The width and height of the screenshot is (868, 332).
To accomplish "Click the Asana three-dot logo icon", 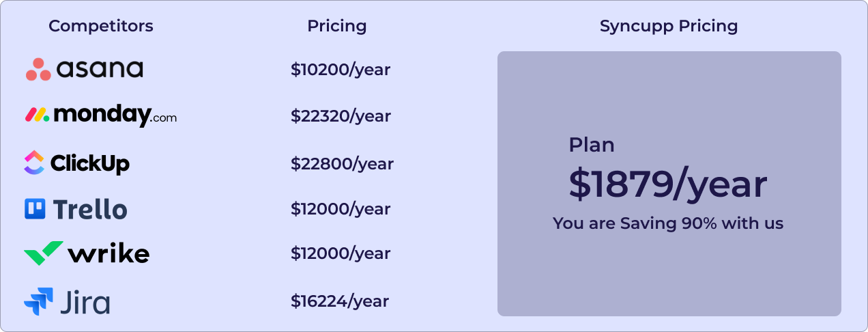I will click(38, 70).
